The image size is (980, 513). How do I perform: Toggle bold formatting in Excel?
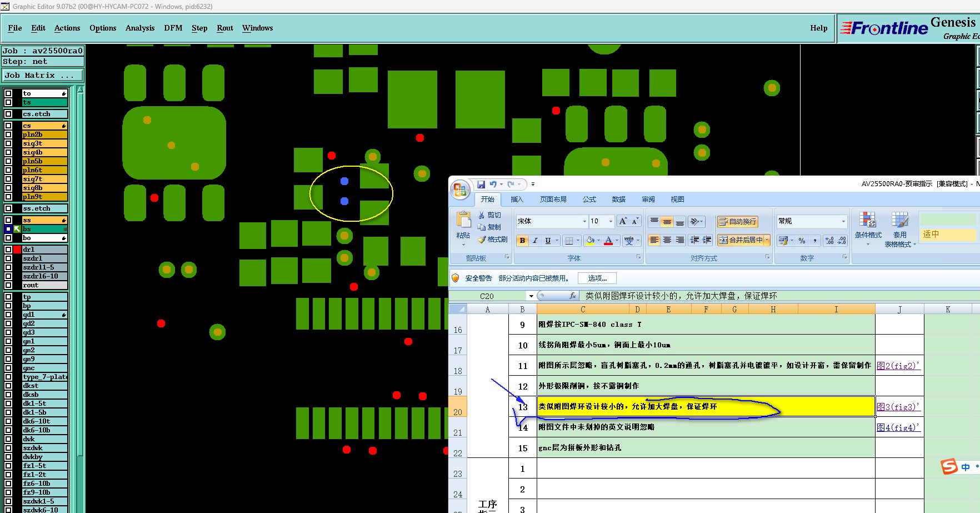click(x=522, y=241)
